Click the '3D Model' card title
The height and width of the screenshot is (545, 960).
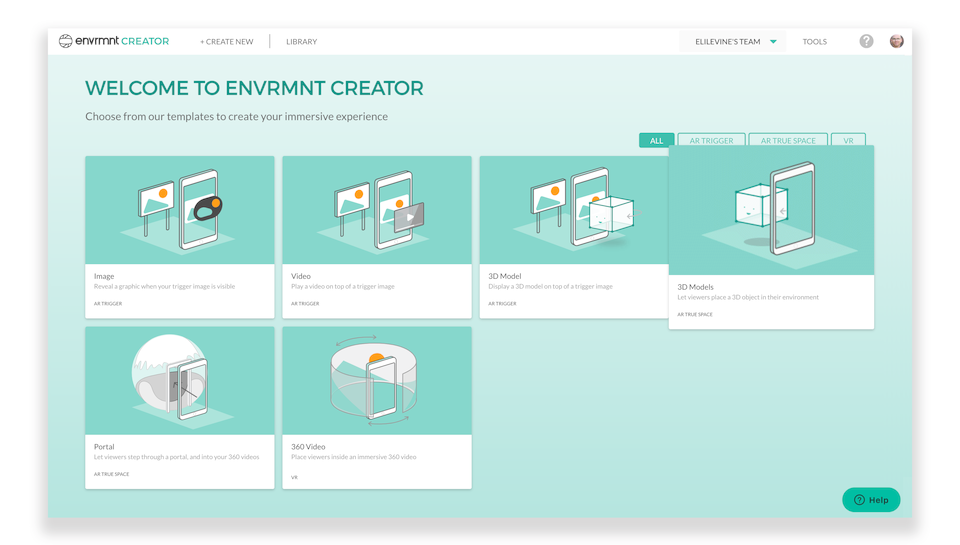click(504, 276)
